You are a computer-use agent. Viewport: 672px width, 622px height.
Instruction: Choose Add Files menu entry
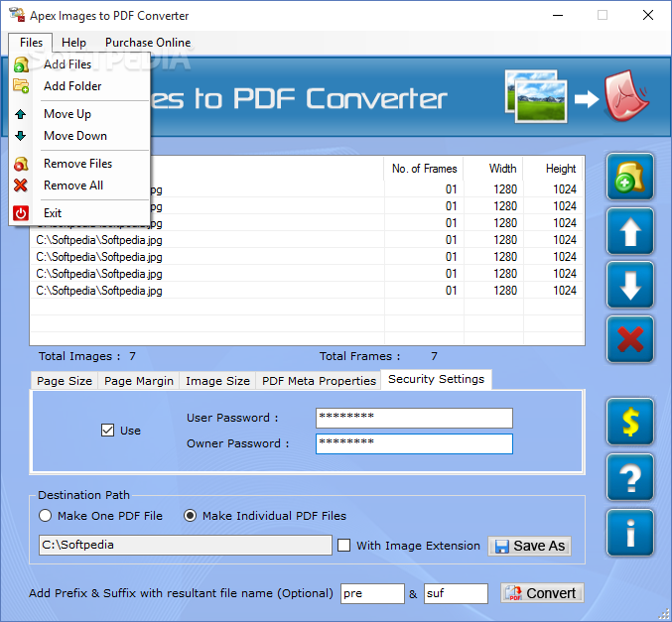pyautogui.click(x=79, y=64)
